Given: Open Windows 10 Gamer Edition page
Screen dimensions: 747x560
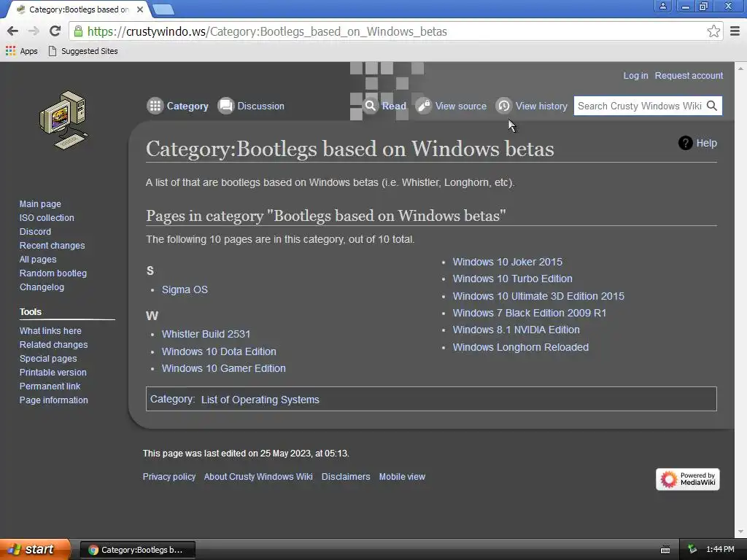Looking at the screenshot, I should click(x=224, y=368).
